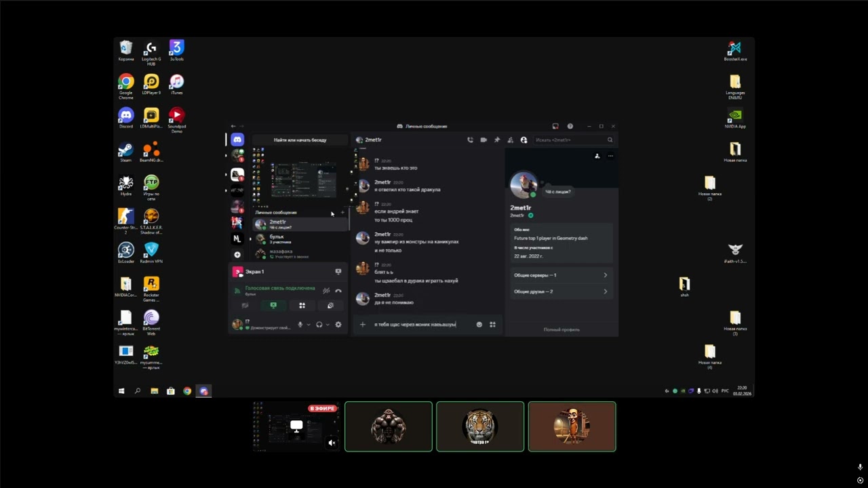This screenshot has height=488, width=868.
Task: Select the BoosterX.exe desktop icon
Action: [x=735, y=51]
